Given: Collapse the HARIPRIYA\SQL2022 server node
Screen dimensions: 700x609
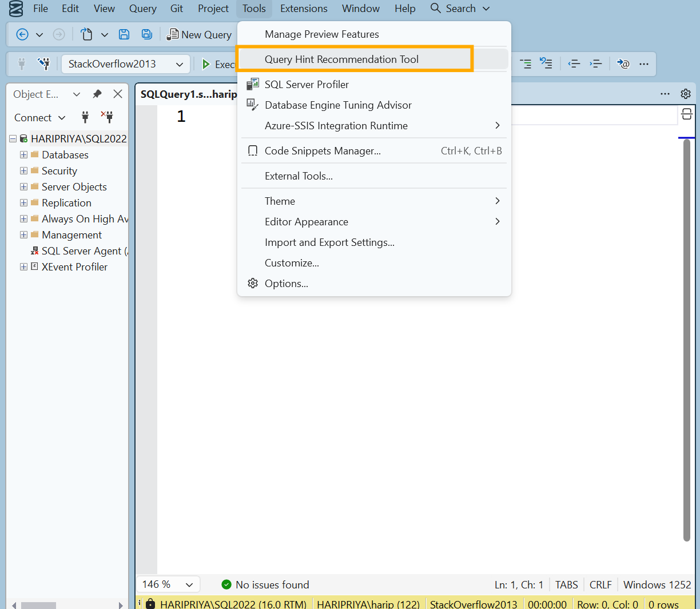Looking at the screenshot, I should click(x=13, y=139).
